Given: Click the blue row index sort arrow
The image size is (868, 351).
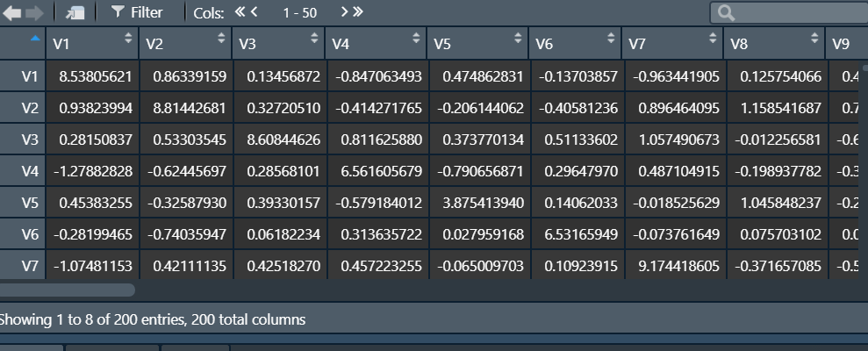Looking at the screenshot, I should point(34,39).
